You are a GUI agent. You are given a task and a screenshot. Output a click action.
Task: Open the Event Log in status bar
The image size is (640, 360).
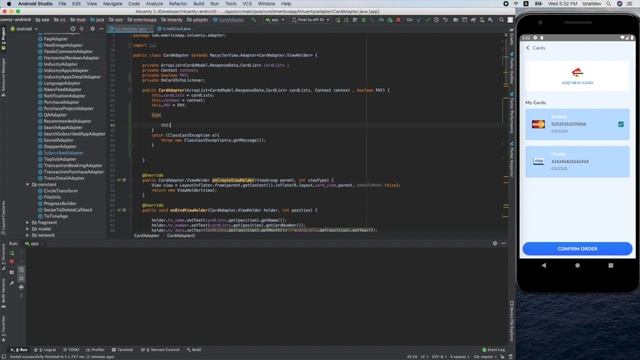[494, 350]
